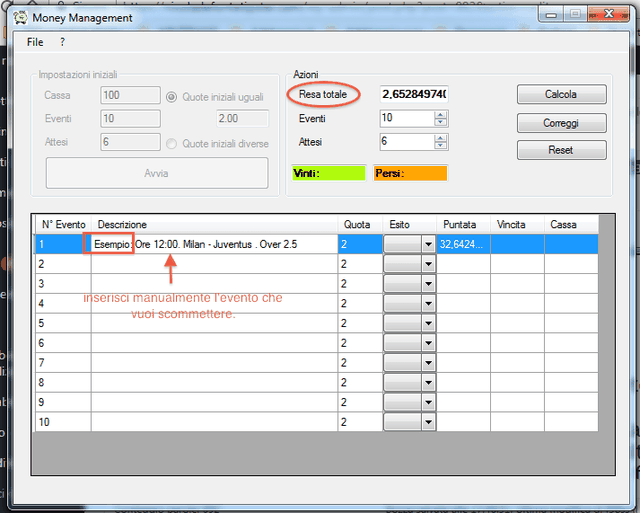Decrease the Attesi value in Azioni
Image resolution: width=640 pixels, height=513 pixels.
point(440,146)
